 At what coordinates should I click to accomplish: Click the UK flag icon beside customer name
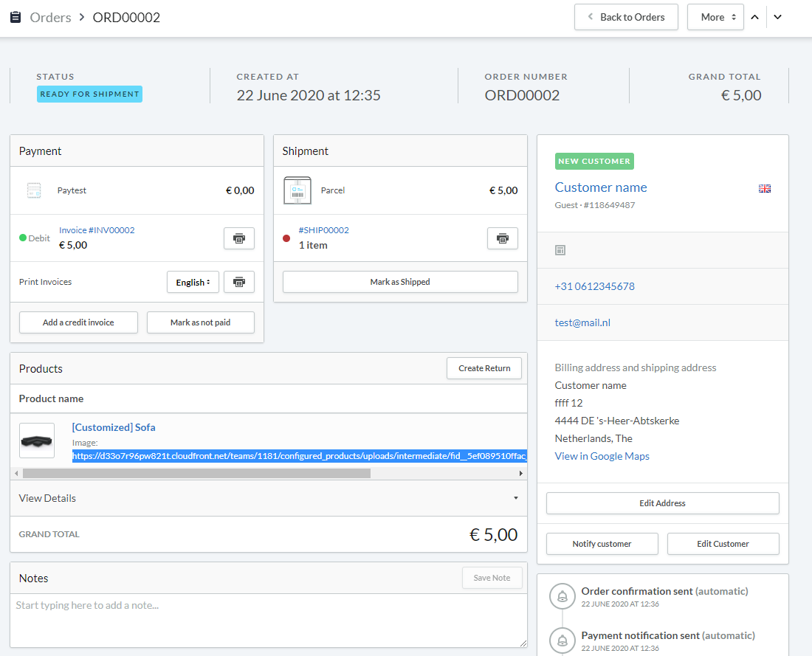pos(764,188)
